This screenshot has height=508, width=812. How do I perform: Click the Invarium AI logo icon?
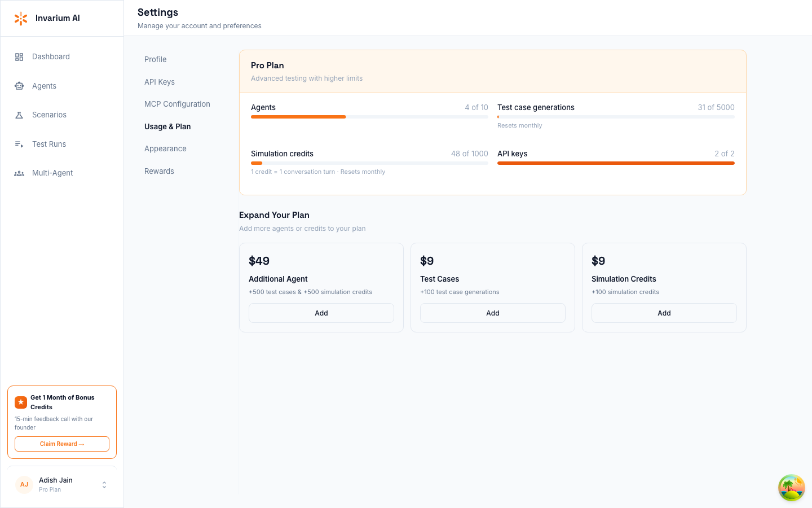pyautogui.click(x=21, y=19)
